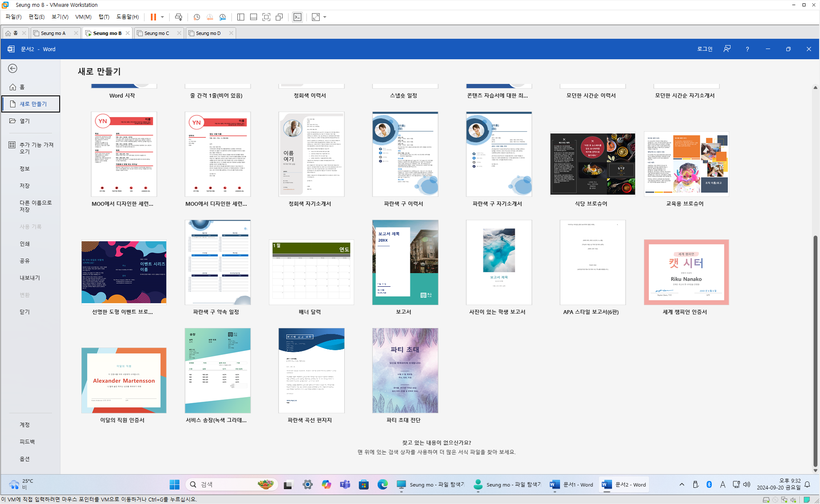Open Microsoft Edge from taskbar
820x504 pixels.
[382, 484]
